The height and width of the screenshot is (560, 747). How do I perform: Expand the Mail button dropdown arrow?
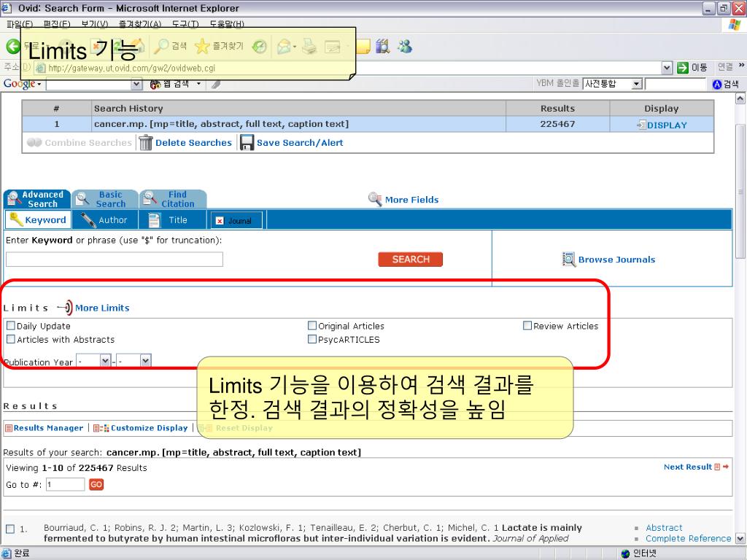coord(295,47)
